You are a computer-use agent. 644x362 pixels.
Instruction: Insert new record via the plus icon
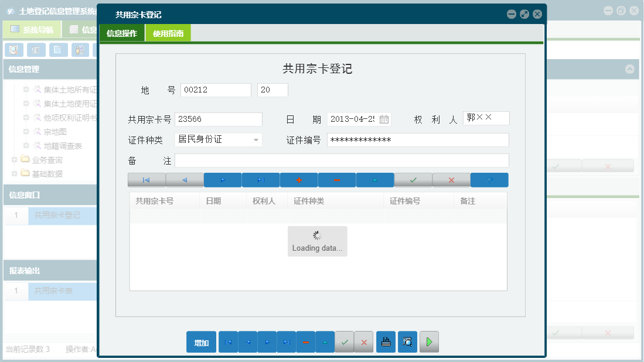[x=298, y=180]
